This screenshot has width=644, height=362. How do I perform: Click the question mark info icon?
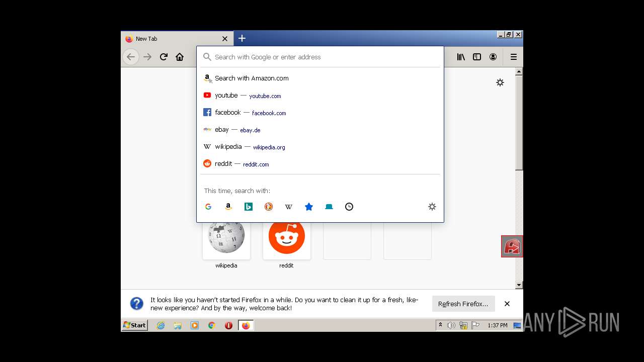click(137, 304)
